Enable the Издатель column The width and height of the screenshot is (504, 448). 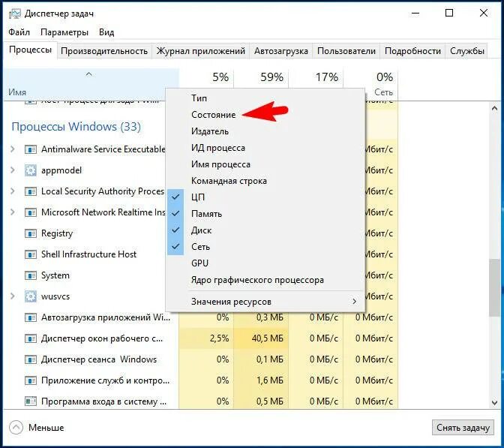pos(265,131)
